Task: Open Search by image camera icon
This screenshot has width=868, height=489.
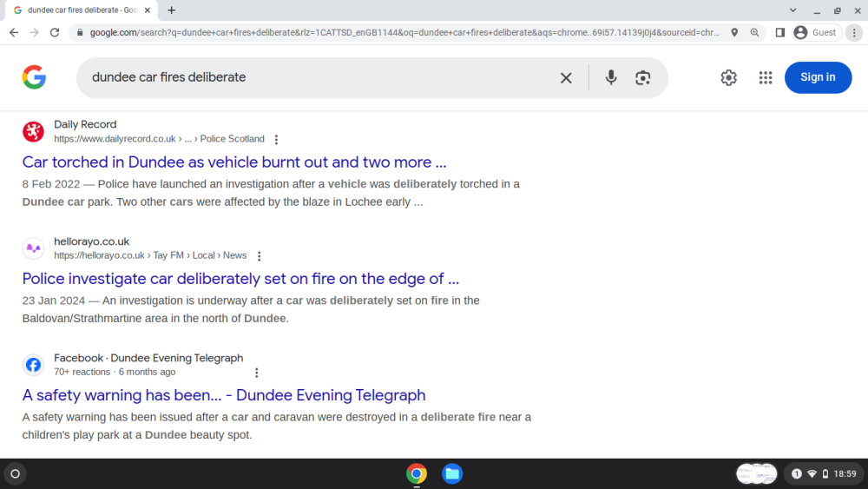Action: [x=642, y=77]
